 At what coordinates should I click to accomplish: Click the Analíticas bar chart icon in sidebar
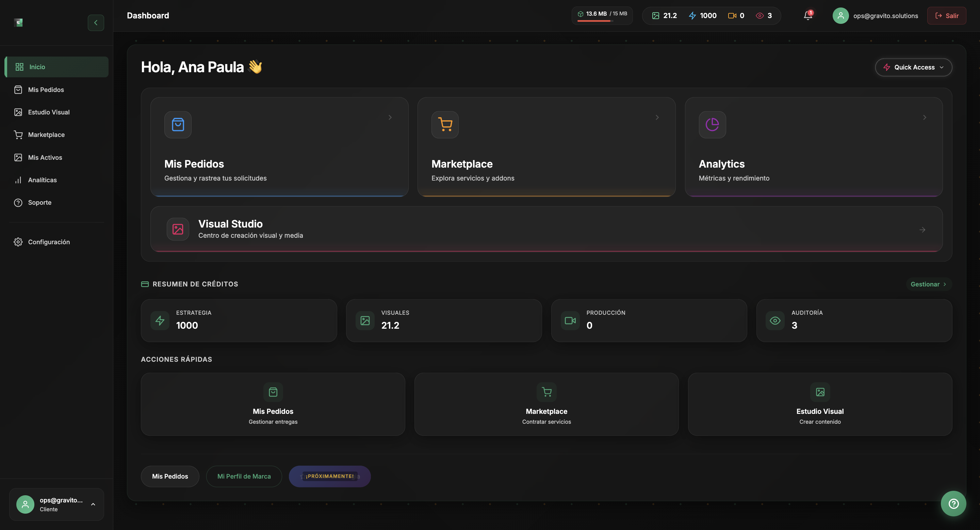click(19, 180)
